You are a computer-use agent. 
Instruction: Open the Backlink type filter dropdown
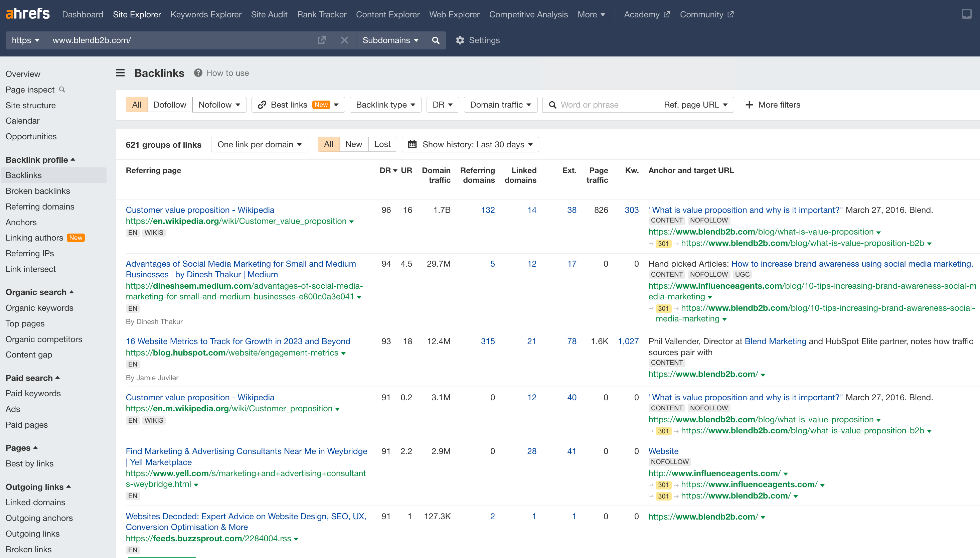pos(385,105)
